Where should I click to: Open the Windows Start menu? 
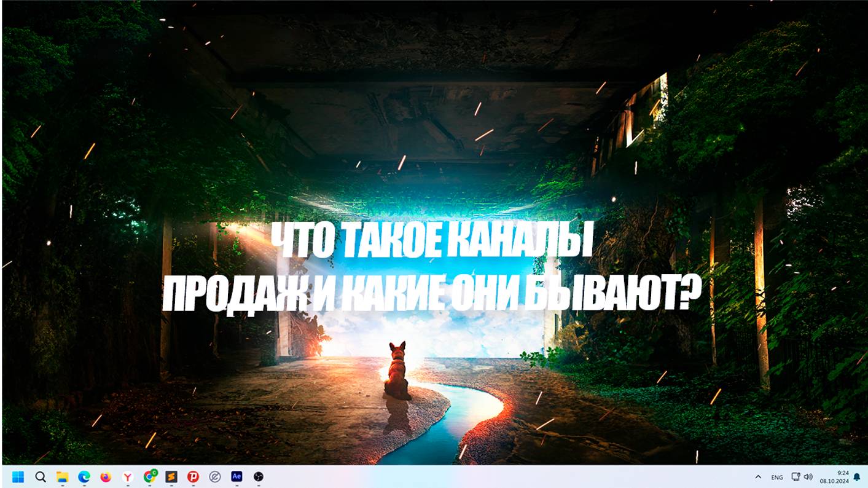[18, 476]
